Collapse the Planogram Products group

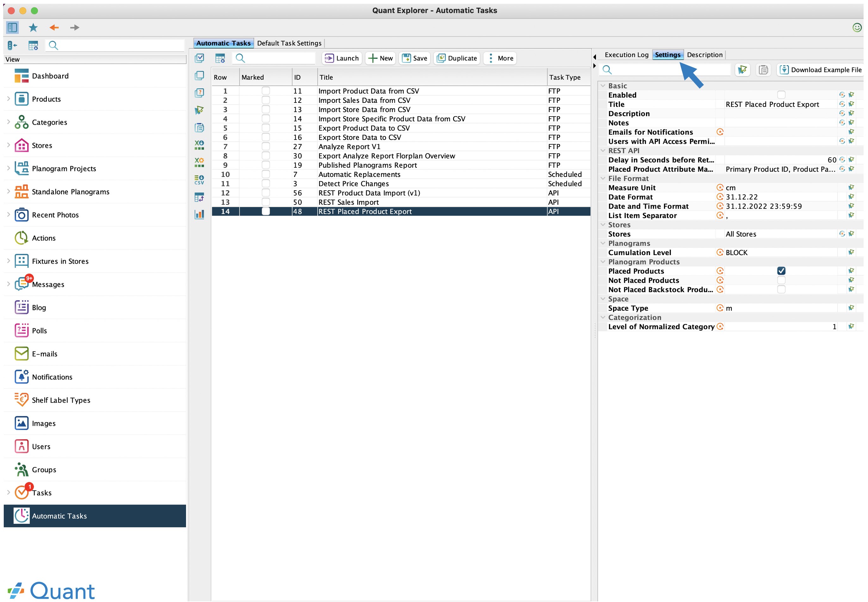pyautogui.click(x=603, y=262)
